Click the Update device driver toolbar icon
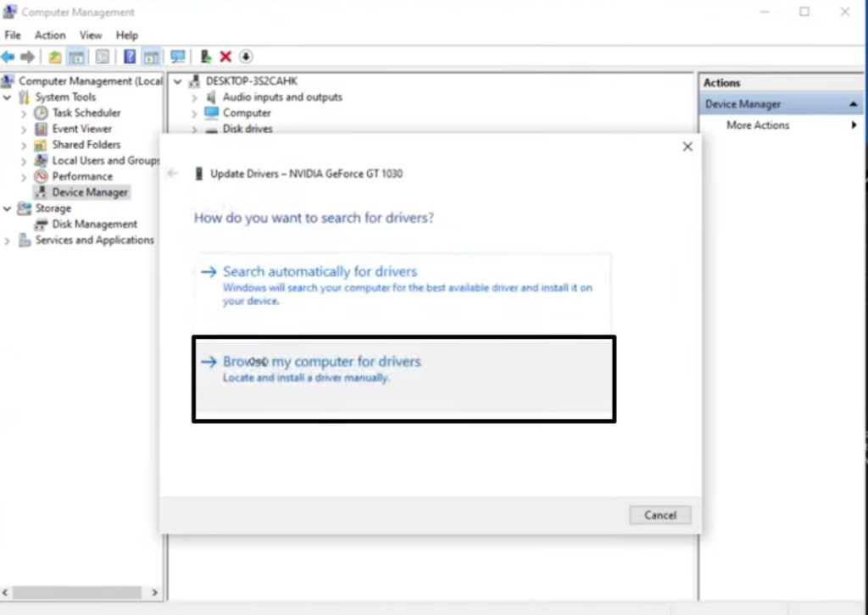This screenshot has height=615, width=868. tap(205, 57)
